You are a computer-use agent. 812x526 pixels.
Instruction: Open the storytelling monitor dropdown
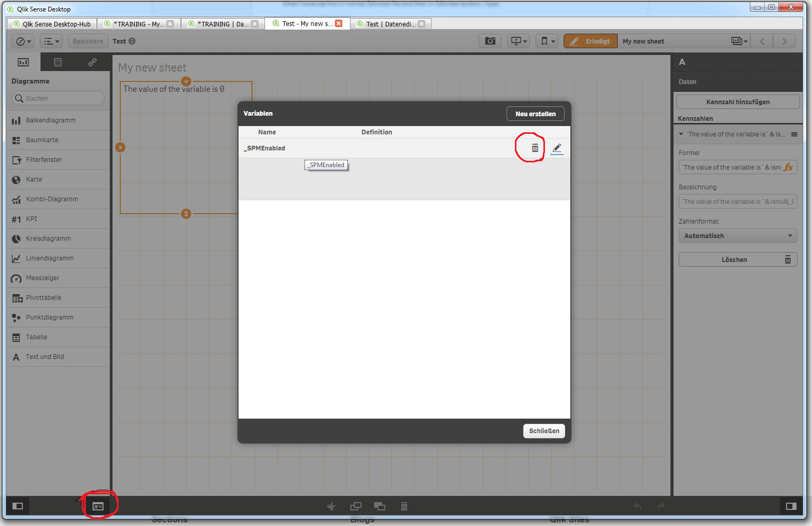pos(519,41)
